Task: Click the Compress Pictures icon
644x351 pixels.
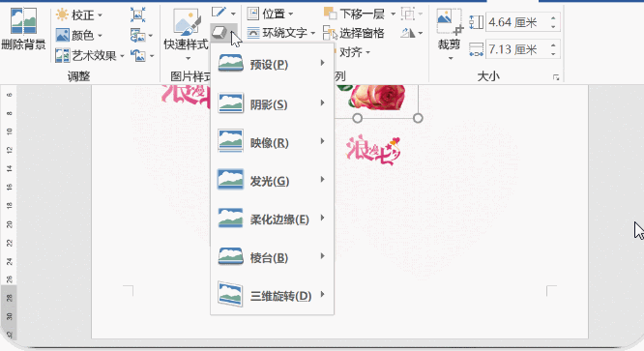Action: [137, 15]
